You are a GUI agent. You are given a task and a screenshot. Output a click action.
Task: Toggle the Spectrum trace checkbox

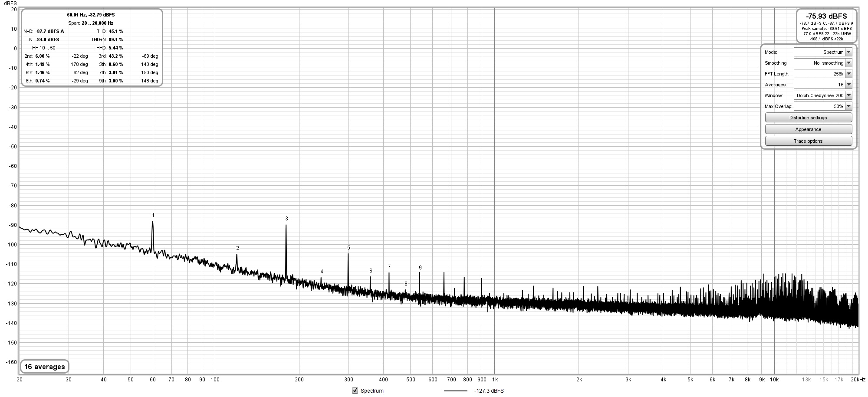point(355,390)
